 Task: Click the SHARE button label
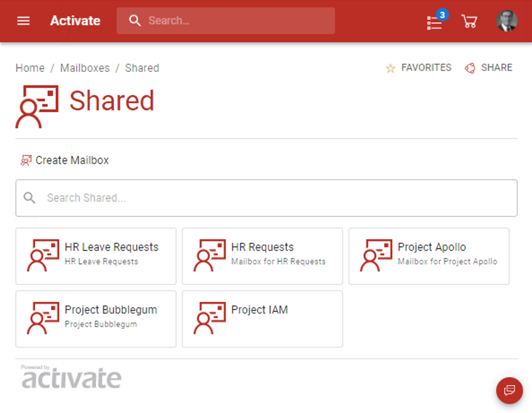click(497, 68)
